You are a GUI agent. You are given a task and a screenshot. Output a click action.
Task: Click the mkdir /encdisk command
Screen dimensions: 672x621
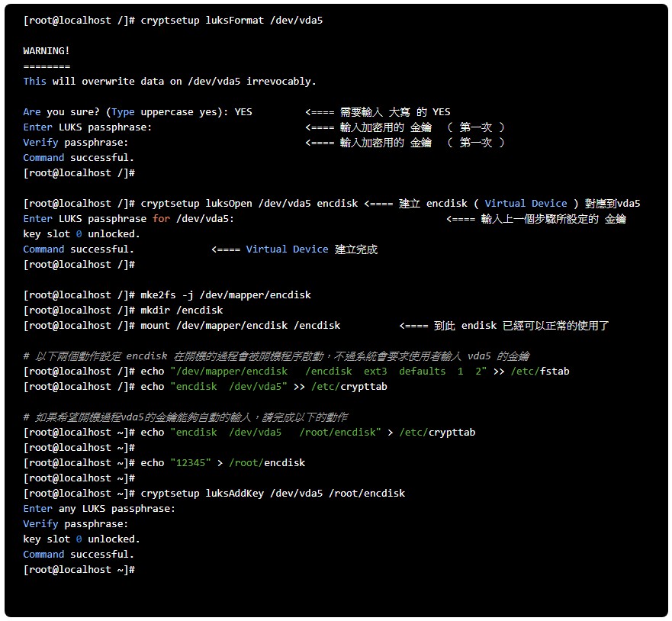click(182, 310)
